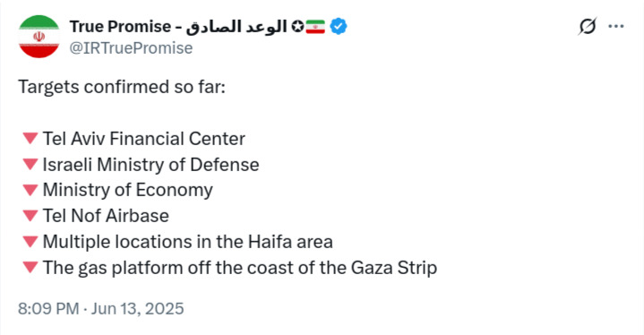The image size is (644, 335).
Task: Click the Iran flag emoji beside the name
Action: tap(315, 27)
